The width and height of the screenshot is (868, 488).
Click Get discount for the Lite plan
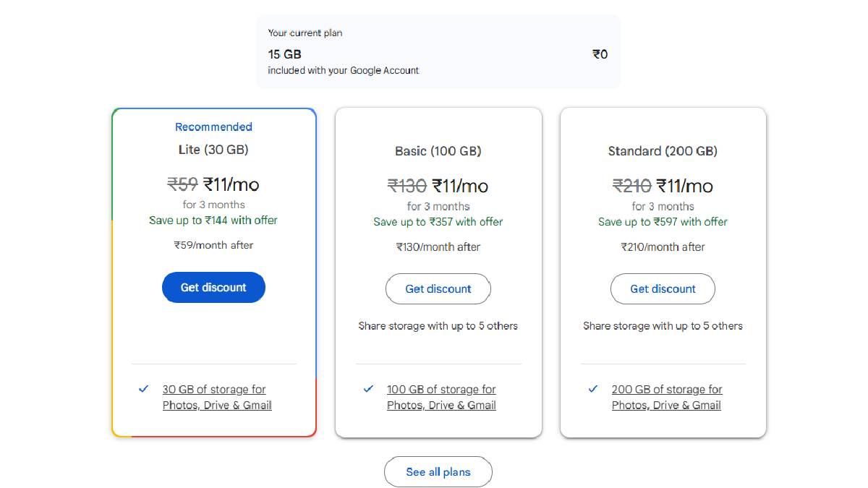point(213,288)
